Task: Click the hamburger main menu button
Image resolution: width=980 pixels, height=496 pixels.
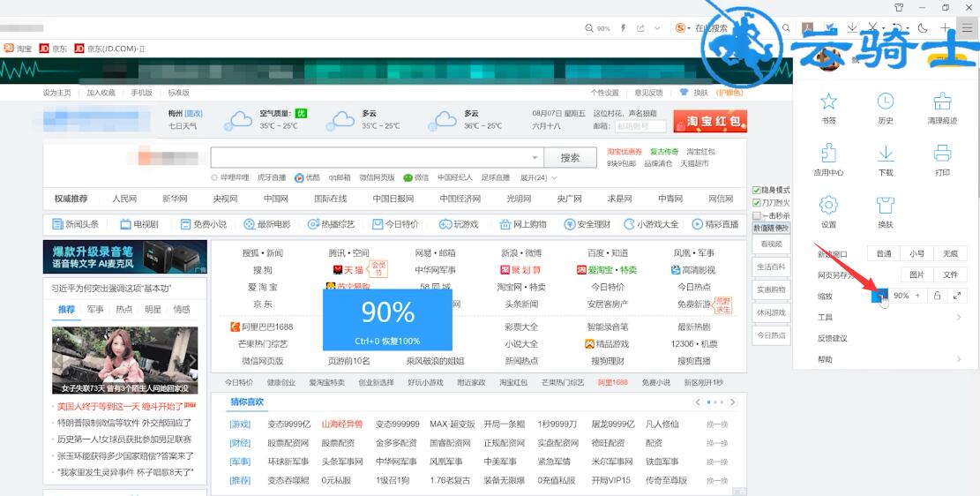Action: pos(967,27)
